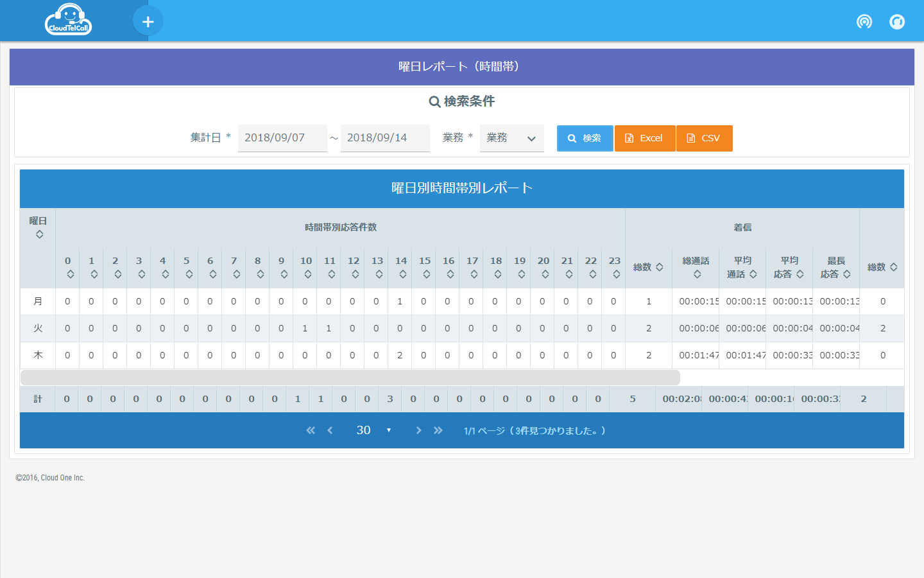Click the Cloud One Inc. copyright text
Viewport: 924px width, 578px height.
point(50,478)
